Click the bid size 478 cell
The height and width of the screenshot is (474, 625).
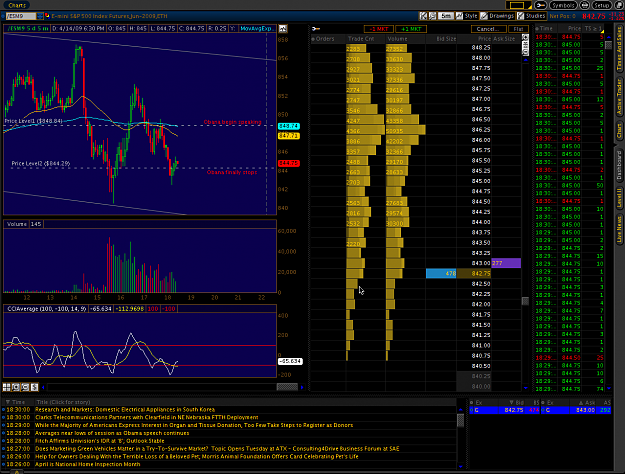coord(441,273)
